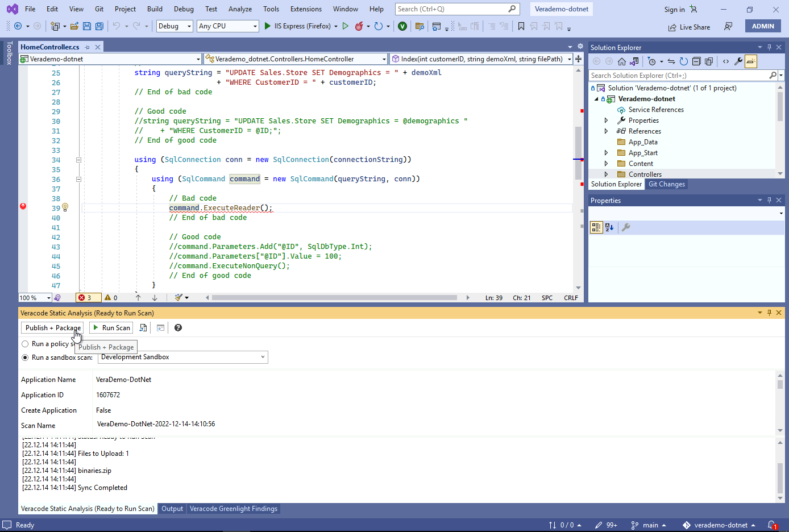Click the Save file toolbar icon

87,26
